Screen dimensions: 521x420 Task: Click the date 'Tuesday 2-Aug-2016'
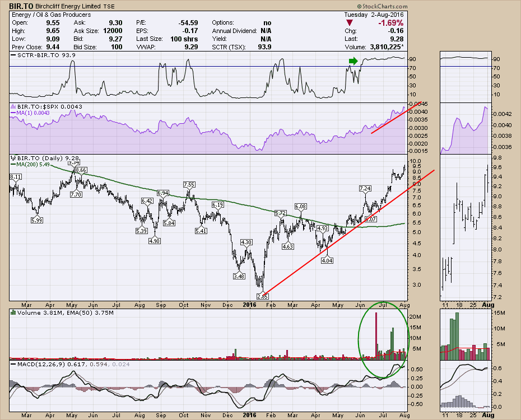click(x=374, y=15)
